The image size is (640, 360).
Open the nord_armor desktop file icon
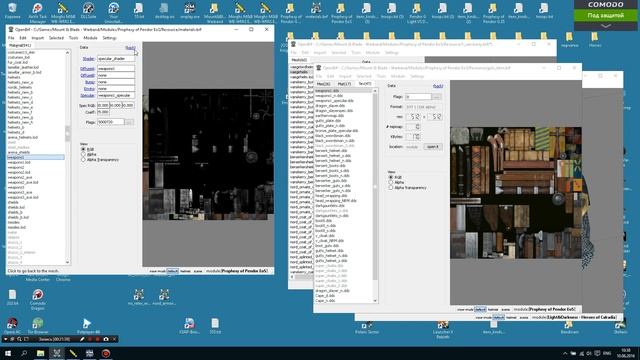coord(164,297)
